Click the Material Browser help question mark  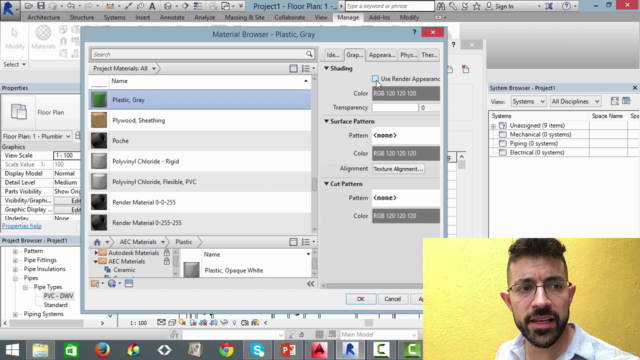pyautogui.click(x=414, y=32)
